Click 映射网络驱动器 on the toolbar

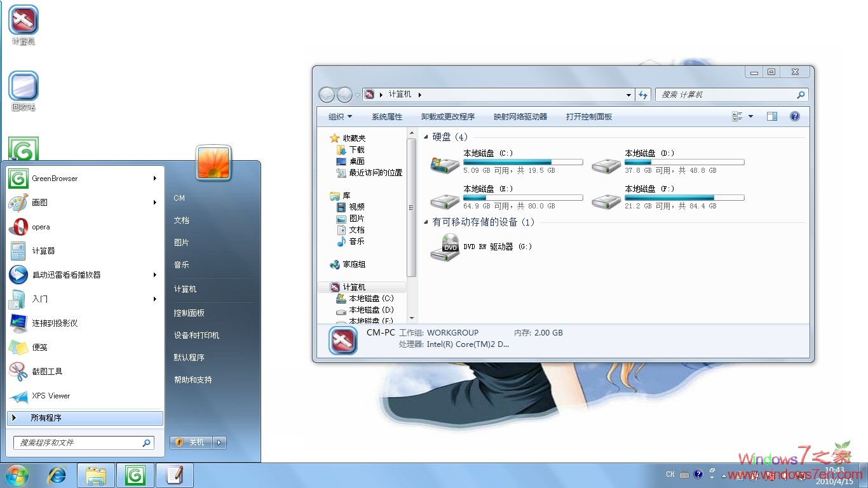pyautogui.click(x=520, y=117)
